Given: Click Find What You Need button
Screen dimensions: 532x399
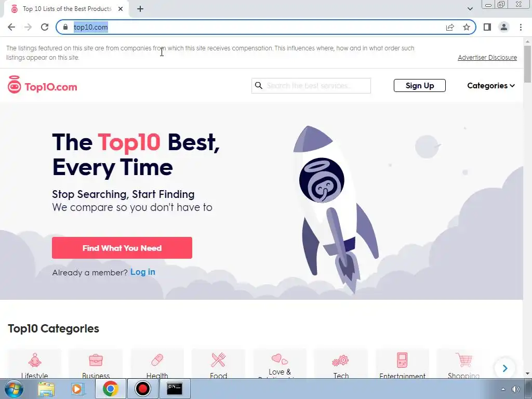Looking at the screenshot, I should (122, 248).
